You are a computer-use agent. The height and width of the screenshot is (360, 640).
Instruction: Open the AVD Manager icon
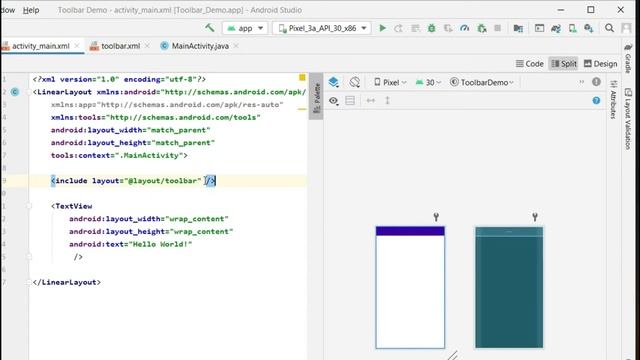[x=572, y=28]
